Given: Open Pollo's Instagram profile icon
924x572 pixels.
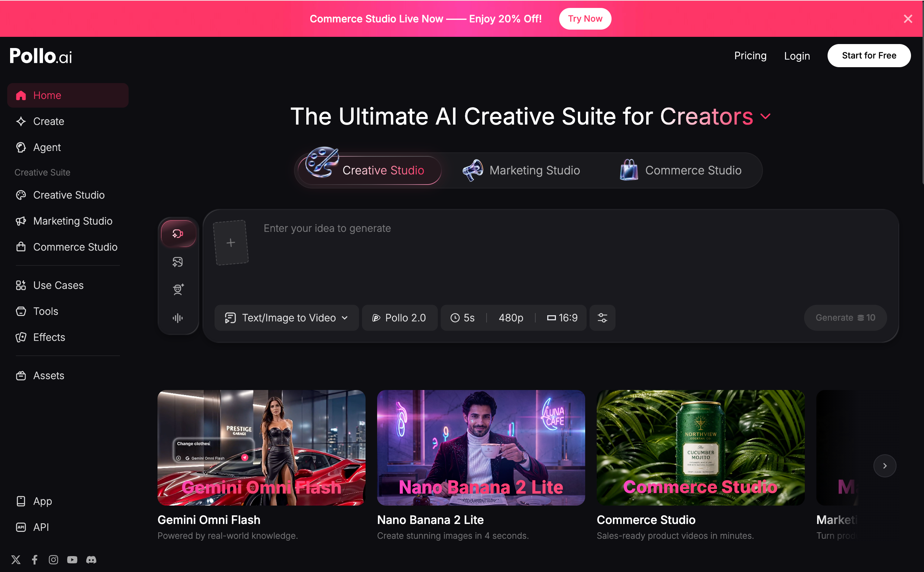Looking at the screenshot, I should click(53, 559).
